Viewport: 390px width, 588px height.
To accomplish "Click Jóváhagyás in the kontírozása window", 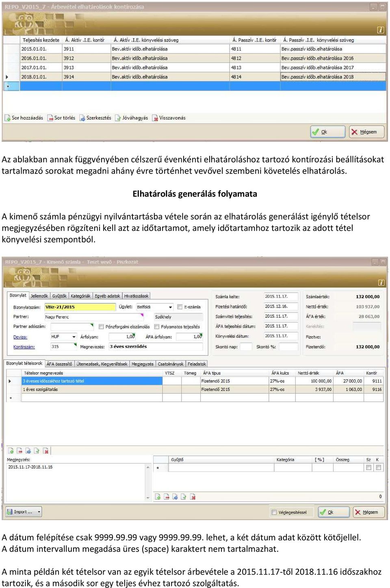I will pos(132,118).
